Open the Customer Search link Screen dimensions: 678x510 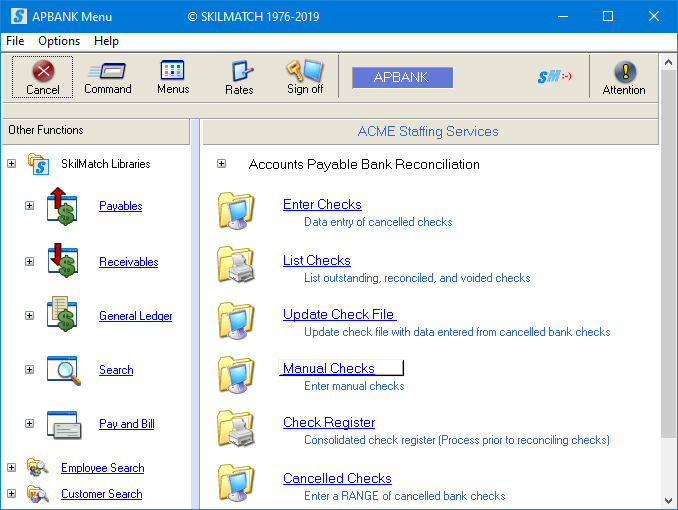(102, 494)
